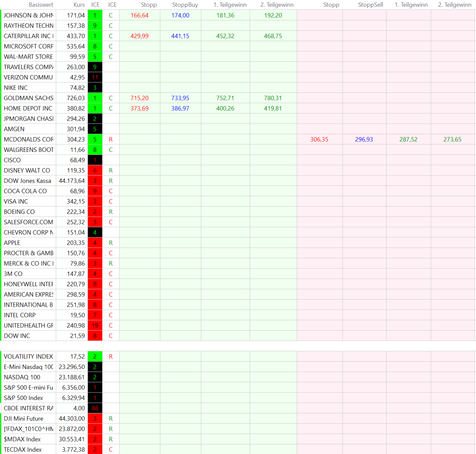Click Home Depot second Teilgewinn 419,81
Screen dimensions: 476x454
(273, 108)
